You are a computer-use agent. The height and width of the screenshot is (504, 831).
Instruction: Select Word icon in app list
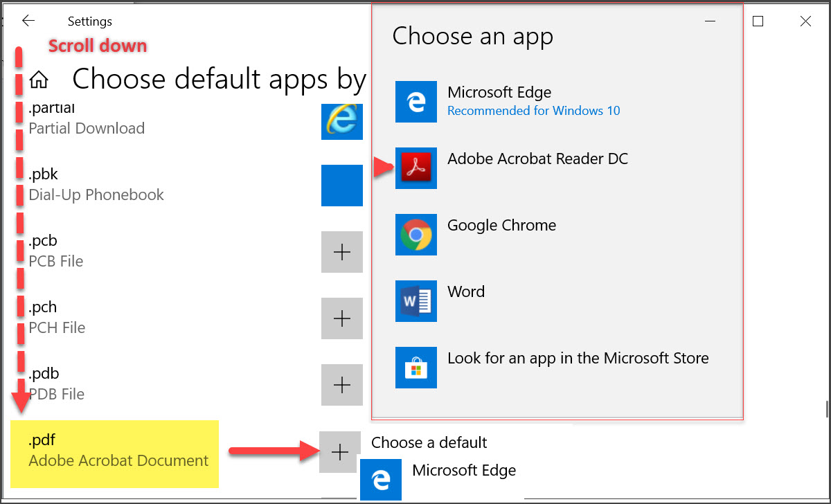(x=416, y=301)
